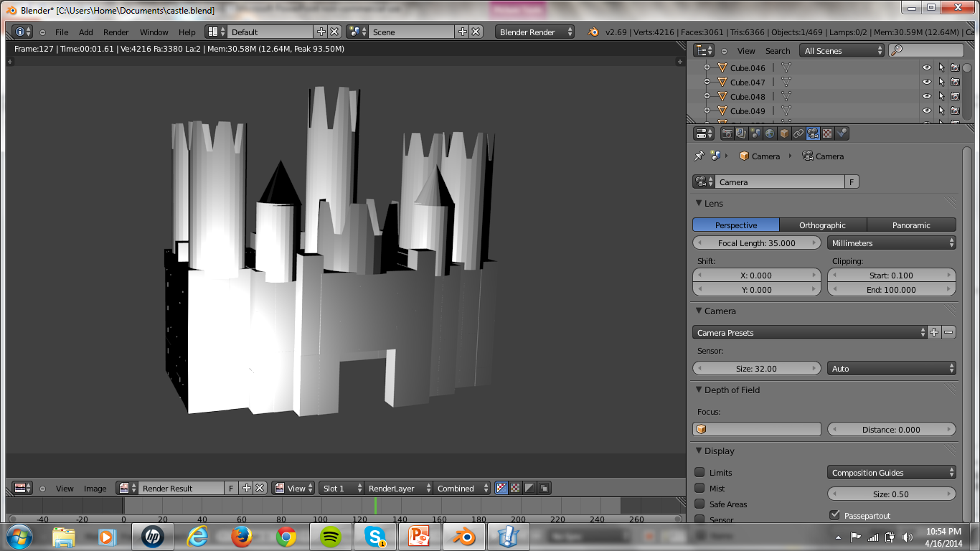Open the Composition Guides dropdown
The width and height of the screenshot is (980, 551).
coord(891,472)
